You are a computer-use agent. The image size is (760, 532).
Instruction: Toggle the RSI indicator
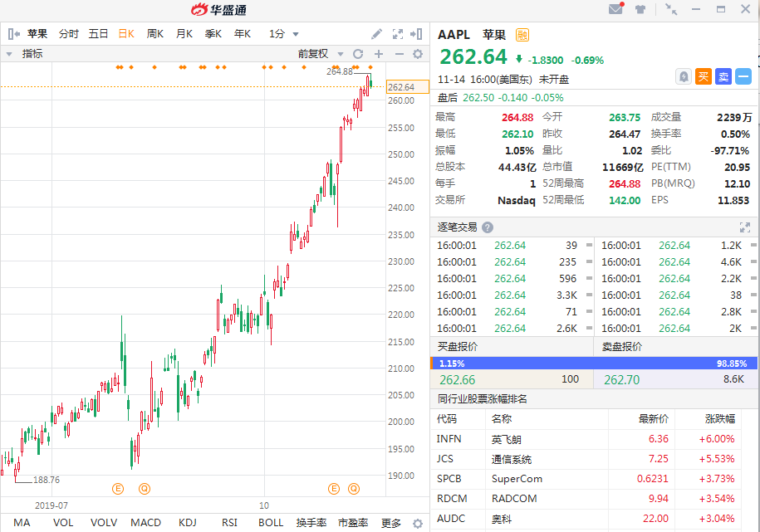(229, 523)
